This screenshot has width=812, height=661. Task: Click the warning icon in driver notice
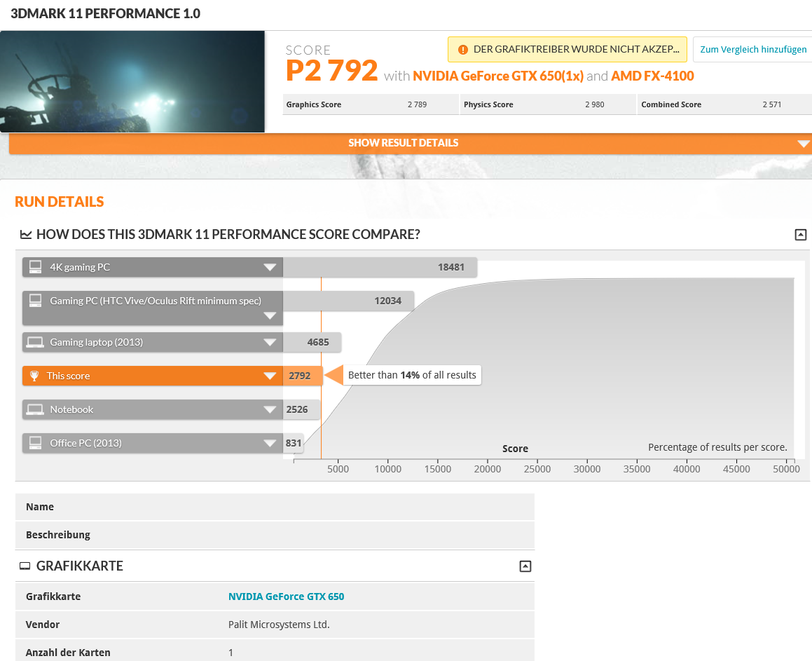463,50
